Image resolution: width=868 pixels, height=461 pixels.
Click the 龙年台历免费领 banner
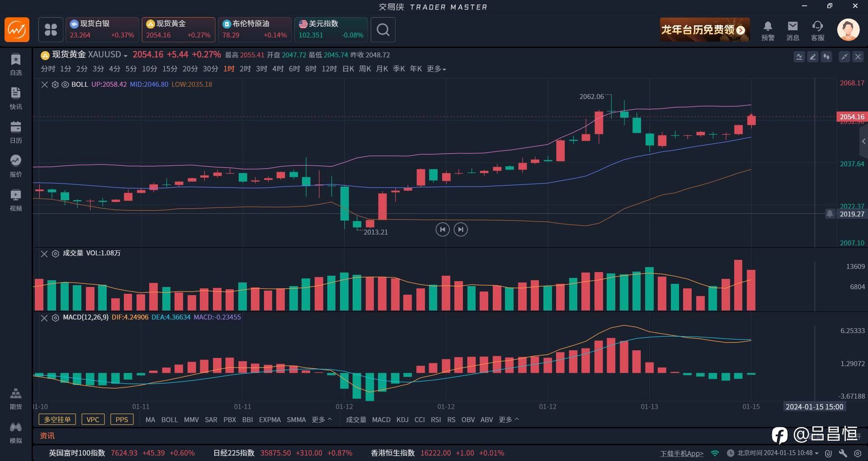(x=704, y=30)
